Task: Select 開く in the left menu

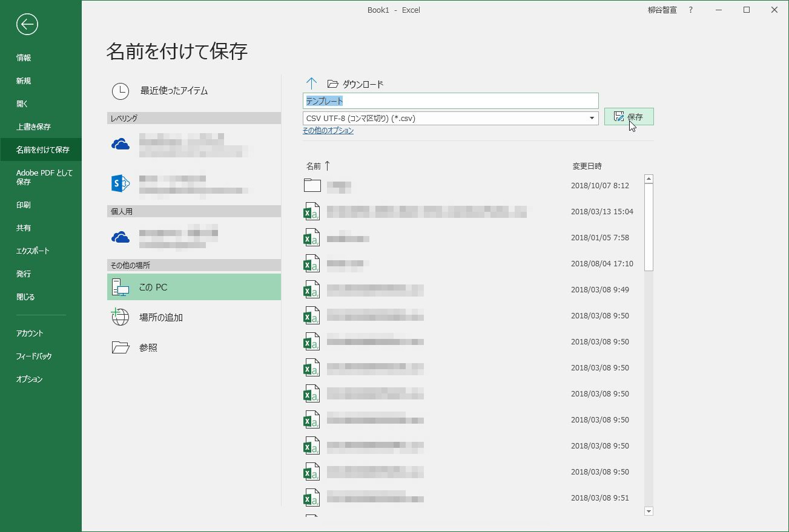Action: 22,104
